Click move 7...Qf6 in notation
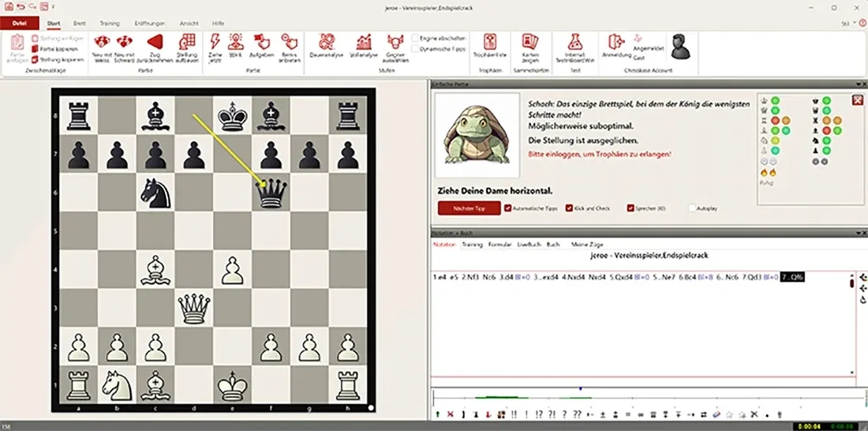The width and height of the screenshot is (868, 431). pyautogui.click(x=792, y=277)
